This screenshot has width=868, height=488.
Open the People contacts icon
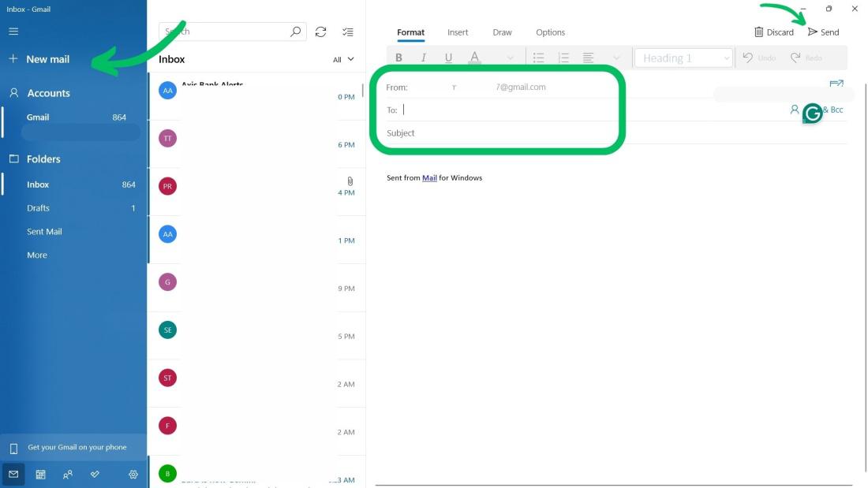coord(68,474)
